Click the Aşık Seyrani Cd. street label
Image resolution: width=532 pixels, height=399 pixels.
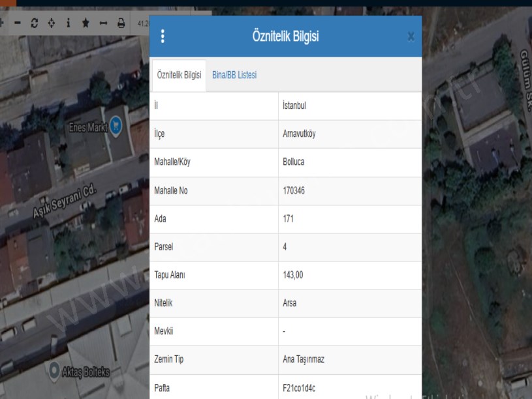click(64, 203)
